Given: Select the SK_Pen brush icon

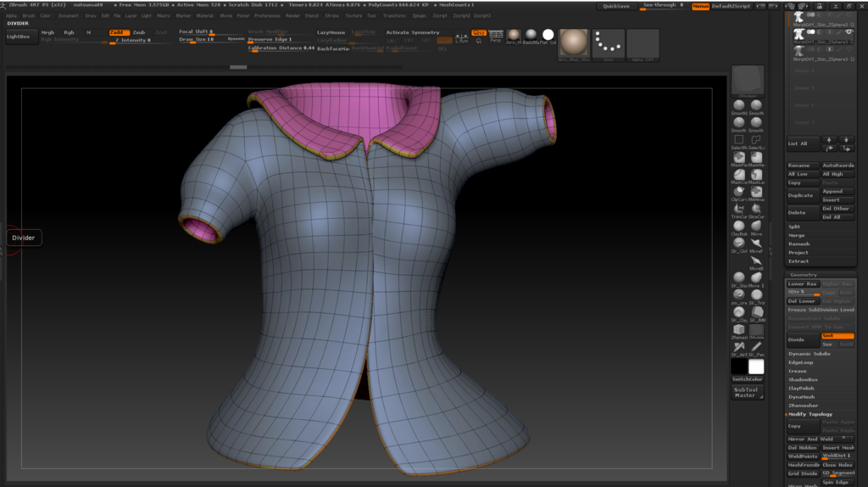Looking at the screenshot, I should tap(756, 348).
